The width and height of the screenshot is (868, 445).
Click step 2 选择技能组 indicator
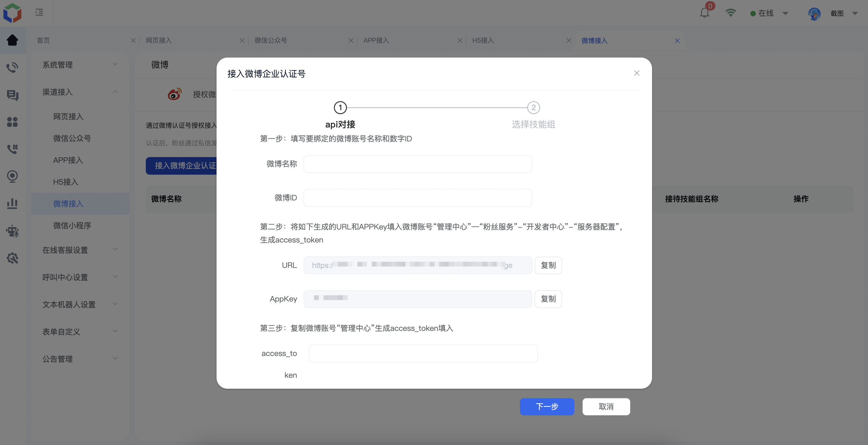pyautogui.click(x=534, y=108)
